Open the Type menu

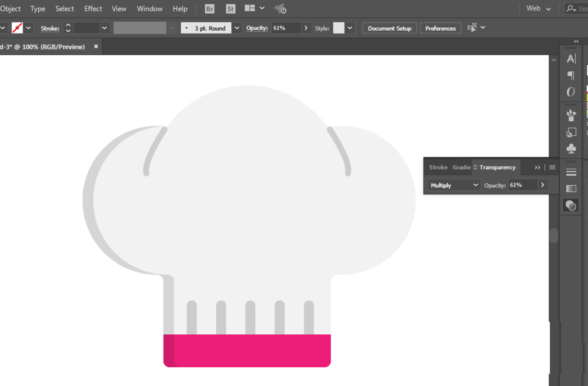pos(38,9)
